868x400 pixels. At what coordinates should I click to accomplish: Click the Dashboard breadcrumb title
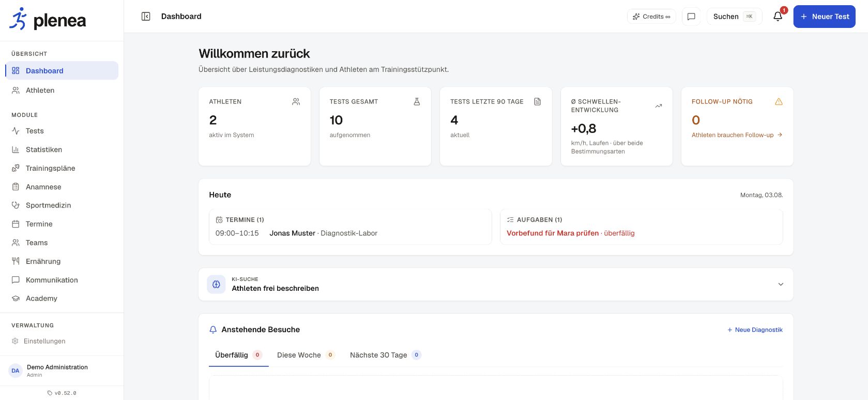181,17
